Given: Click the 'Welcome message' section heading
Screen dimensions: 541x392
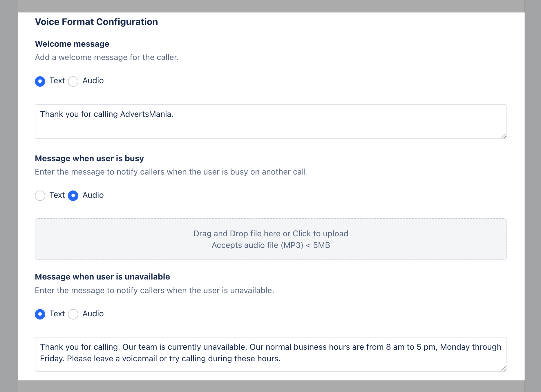Looking at the screenshot, I should pyautogui.click(x=72, y=44).
